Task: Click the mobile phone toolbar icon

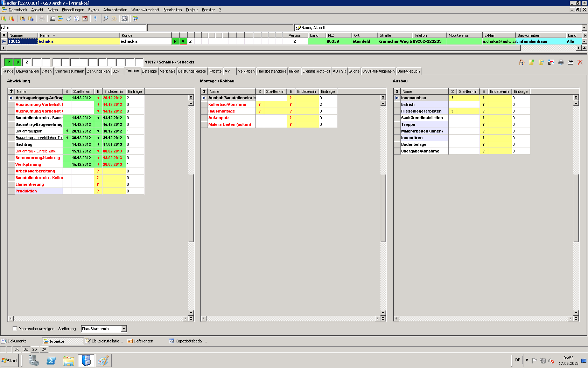Action: pos(95,19)
